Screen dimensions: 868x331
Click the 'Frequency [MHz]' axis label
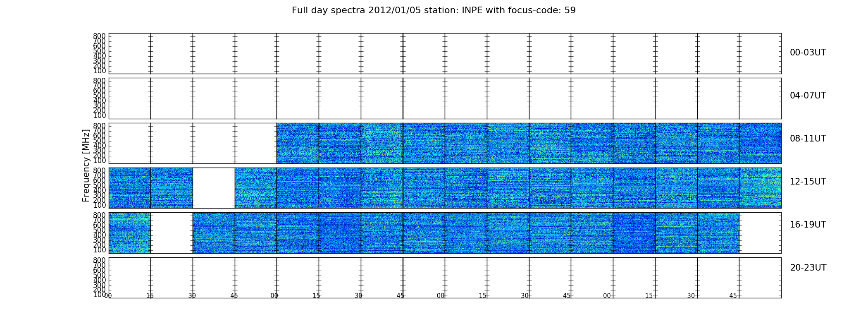pyautogui.click(x=86, y=165)
